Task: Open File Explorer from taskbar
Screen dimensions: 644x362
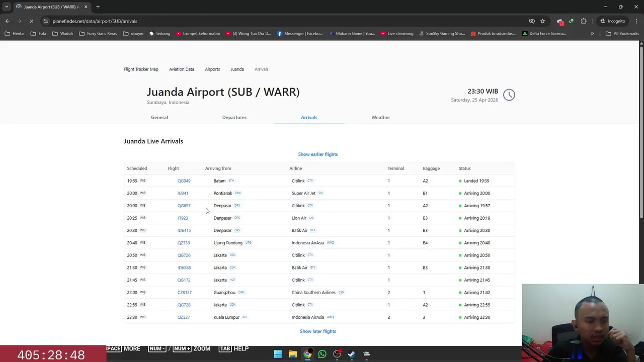Action: click(292, 354)
